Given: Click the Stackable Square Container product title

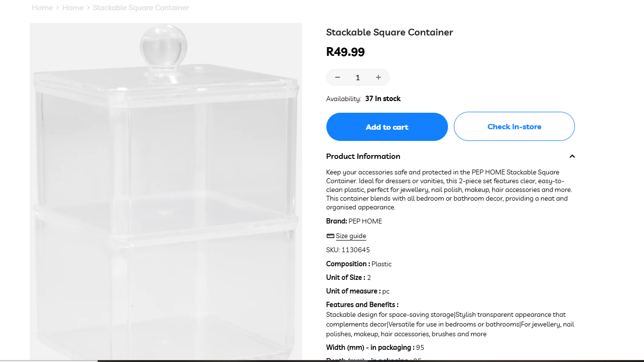Looking at the screenshot, I should (x=389, y=33).
